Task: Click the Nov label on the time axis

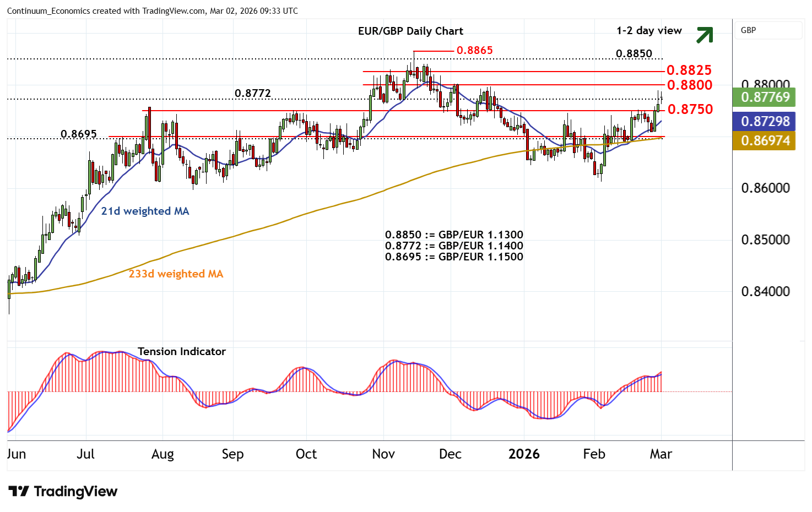Action: click(x=383, y=454)
